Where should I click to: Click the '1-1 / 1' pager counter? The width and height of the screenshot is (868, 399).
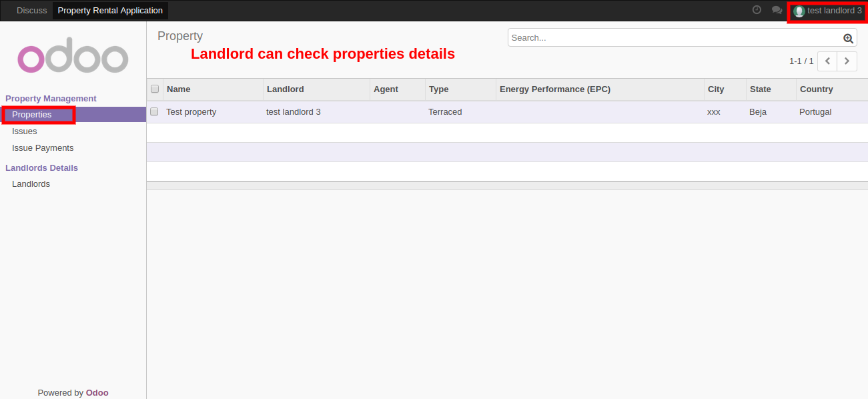tap(801, 61)
